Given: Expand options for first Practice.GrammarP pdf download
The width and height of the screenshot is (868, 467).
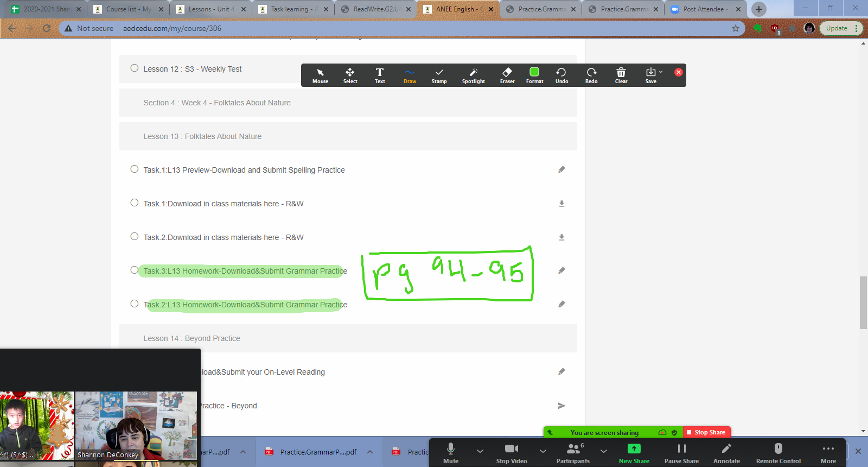Looking at the screenshot, I should (243, 452).
